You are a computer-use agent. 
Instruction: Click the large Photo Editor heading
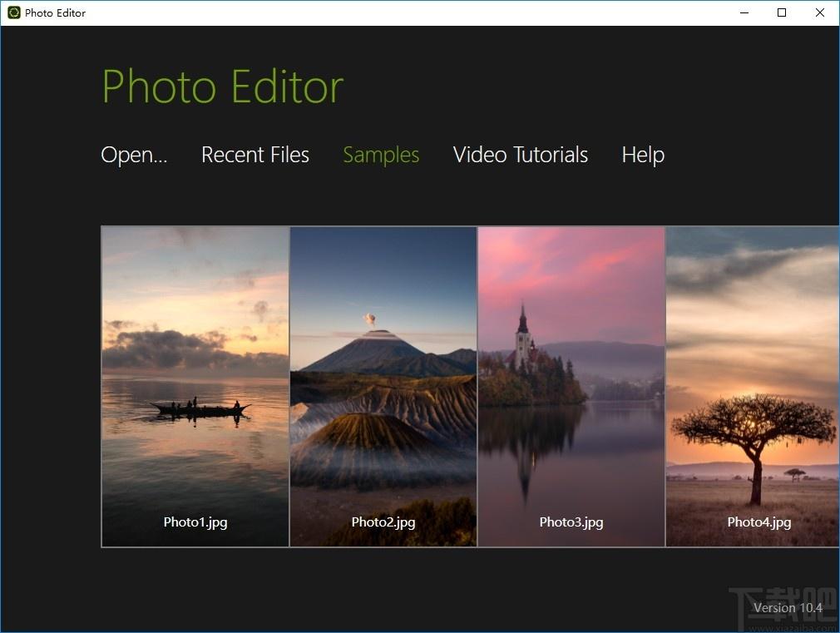pos(223,87)
